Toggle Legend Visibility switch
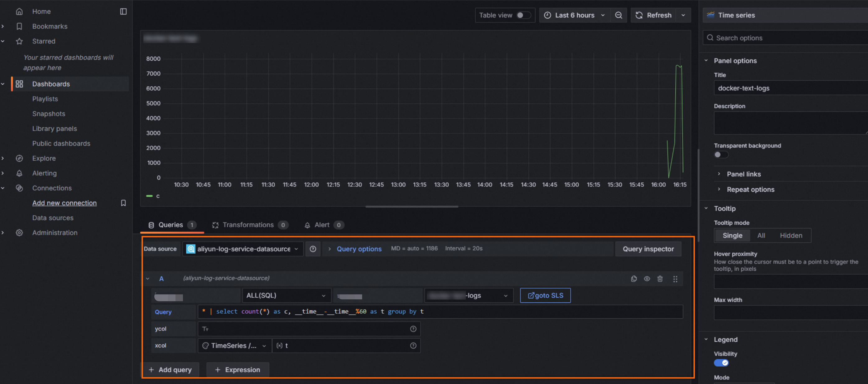 (721, 363)
